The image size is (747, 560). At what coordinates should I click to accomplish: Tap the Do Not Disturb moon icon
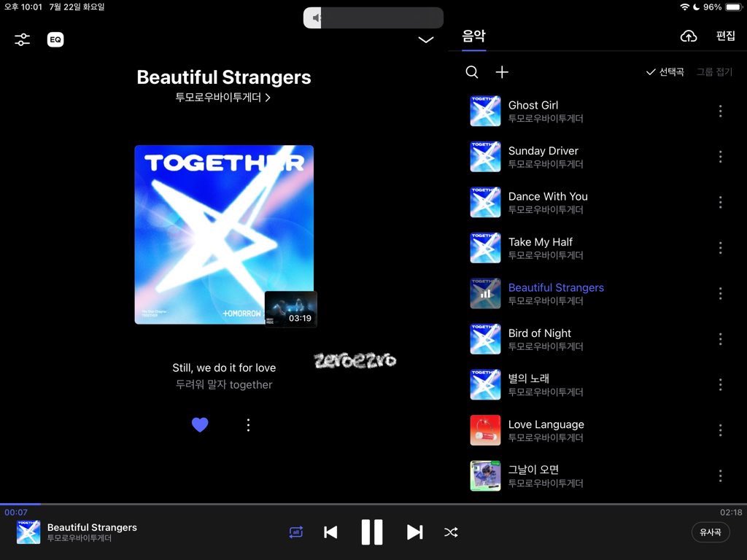[x=696, y=7]
